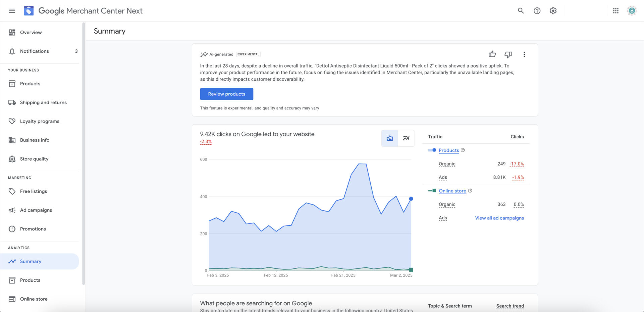Click the Search trend column header
Image resolution: width=644 pixels, height=312 pixels.
pyautogui.click(x=510, y=306)
